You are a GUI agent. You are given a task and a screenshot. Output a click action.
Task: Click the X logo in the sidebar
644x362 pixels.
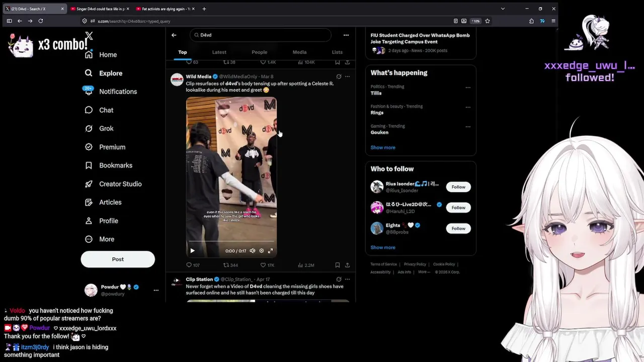coord(89,36)
